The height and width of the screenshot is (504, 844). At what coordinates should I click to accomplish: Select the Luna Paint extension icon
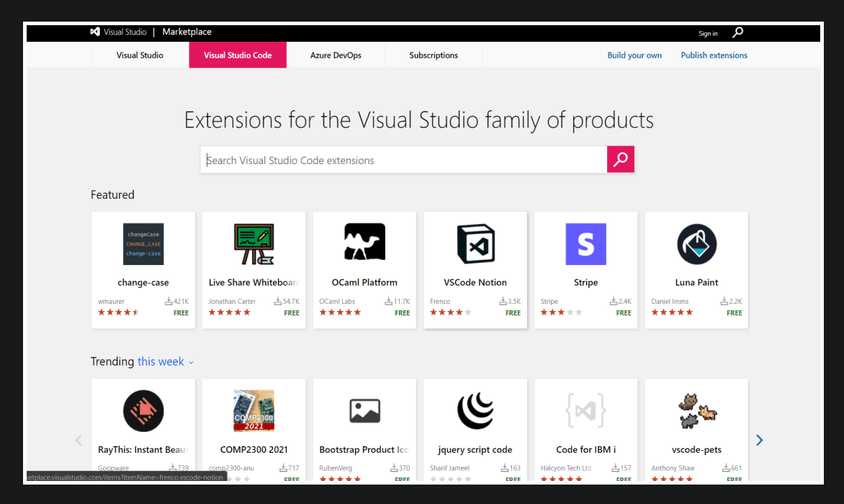[696, 243]
